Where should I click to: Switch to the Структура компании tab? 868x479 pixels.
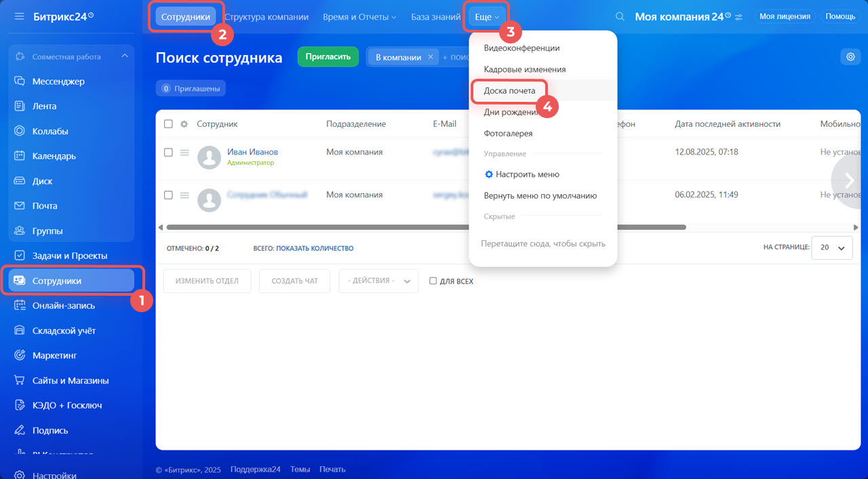point(267,17)
